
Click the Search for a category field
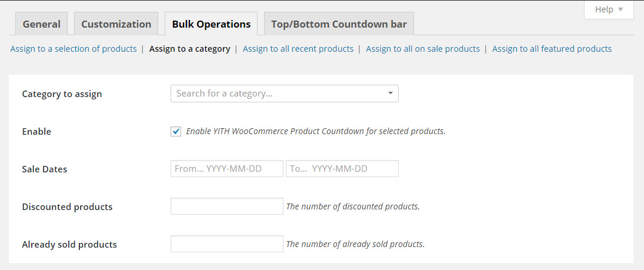276,94
